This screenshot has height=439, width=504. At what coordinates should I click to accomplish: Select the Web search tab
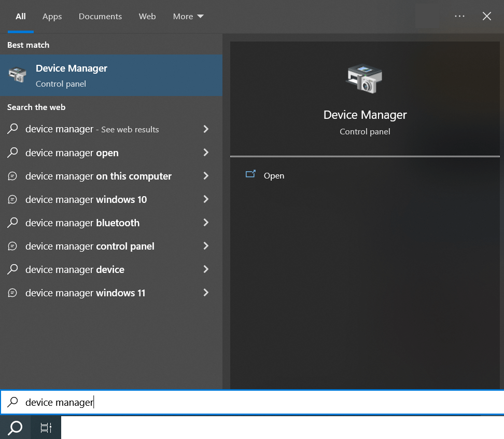click(147, 17)
